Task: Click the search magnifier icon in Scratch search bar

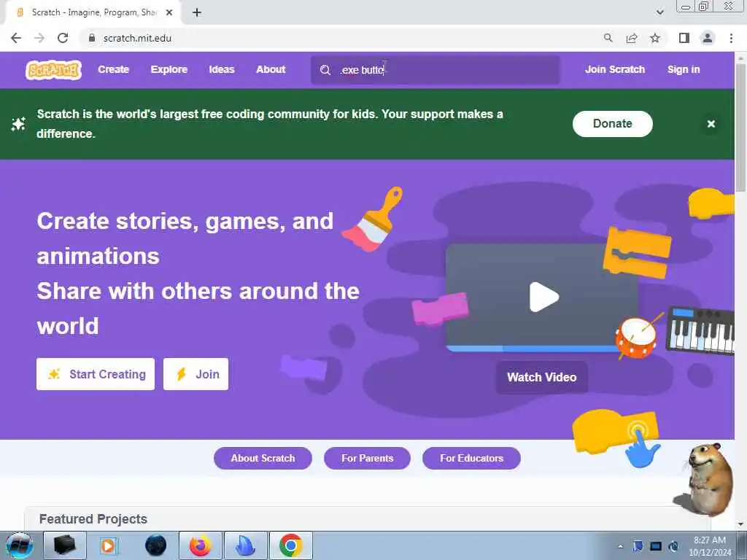Action: [325, 70]
